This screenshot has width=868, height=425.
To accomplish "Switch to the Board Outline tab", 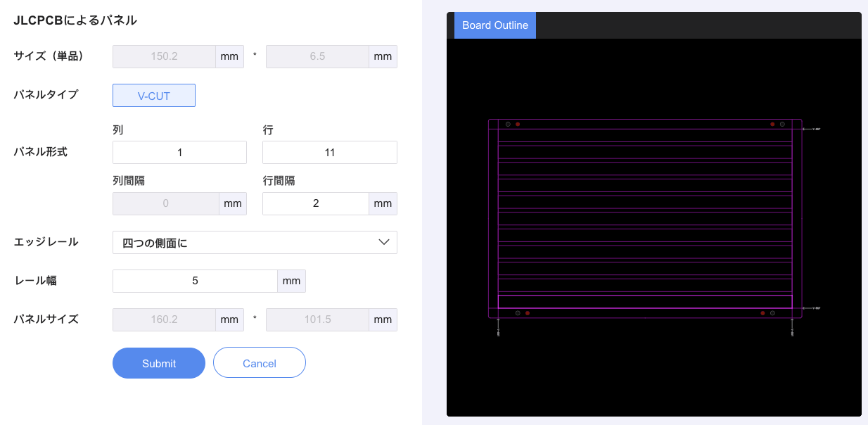I will (x=494, y=25).
